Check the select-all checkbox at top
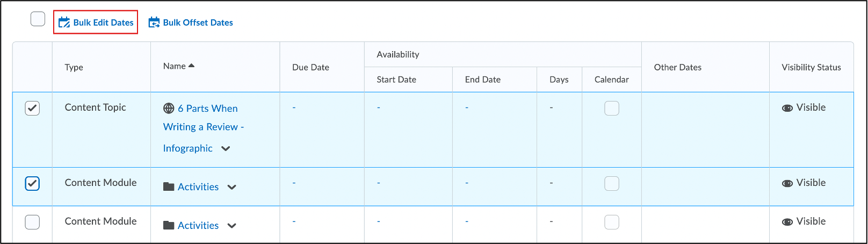Screen dimensions: 868x244 [38, 19]
